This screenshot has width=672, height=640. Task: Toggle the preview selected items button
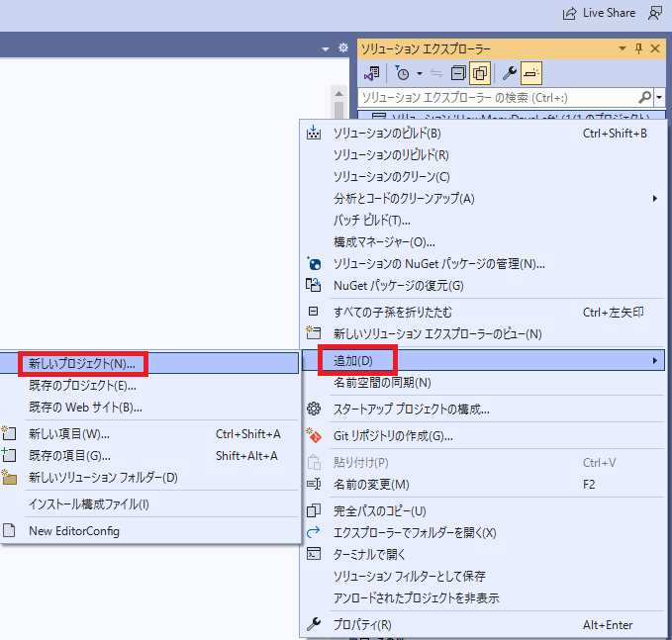(531, 73)
